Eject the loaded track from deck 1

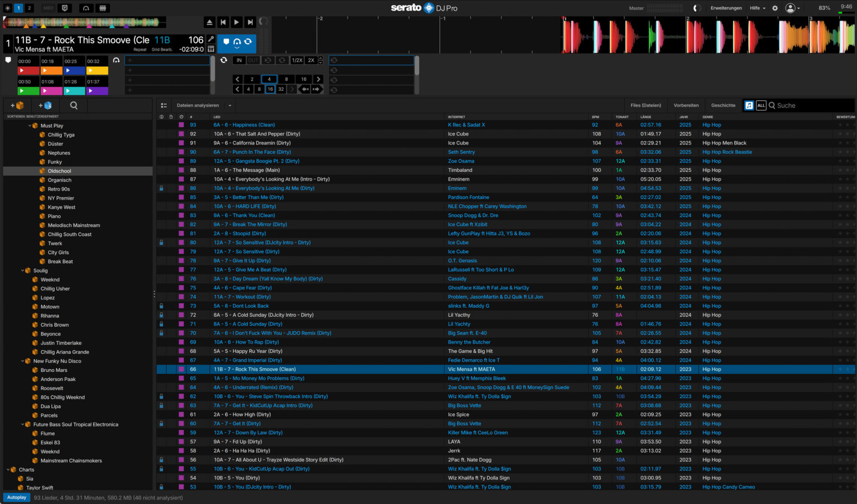[x=210, y=22]
